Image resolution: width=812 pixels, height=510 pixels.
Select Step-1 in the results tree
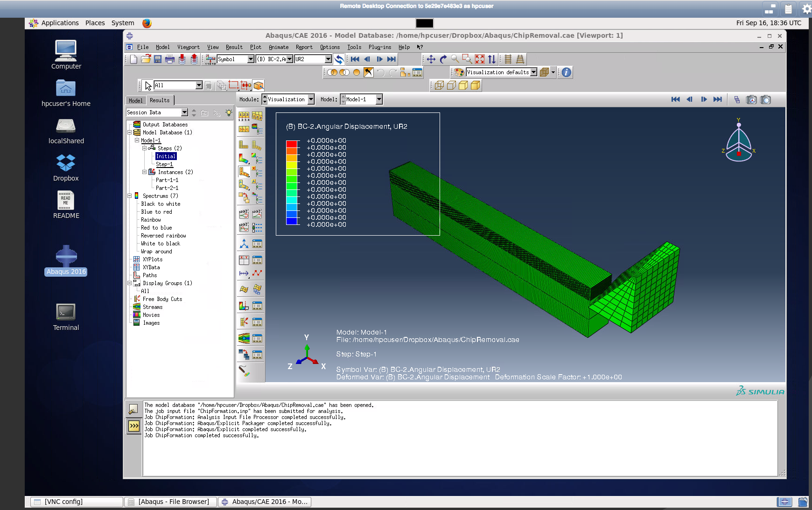coord(164,164)
